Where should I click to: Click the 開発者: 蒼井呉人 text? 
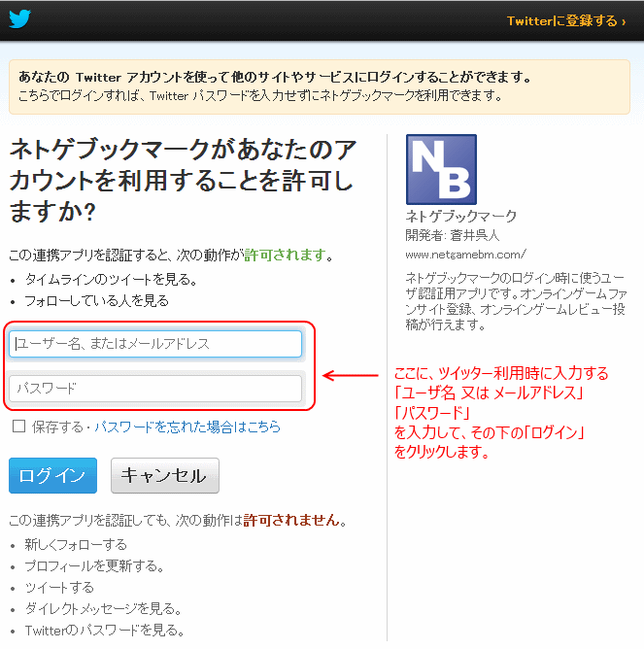coord(453,235)
